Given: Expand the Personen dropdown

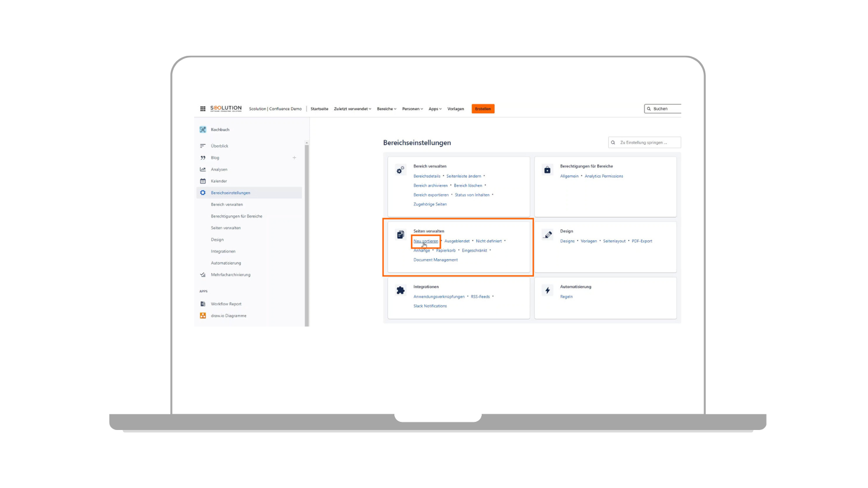Looking at the screenshot, I should click(x=412, y=109).
